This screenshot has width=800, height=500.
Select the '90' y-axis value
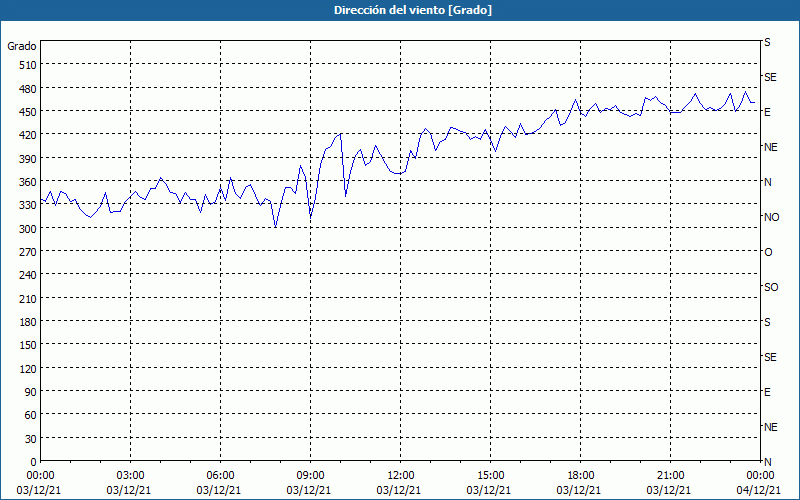click(x=31, y=392)
